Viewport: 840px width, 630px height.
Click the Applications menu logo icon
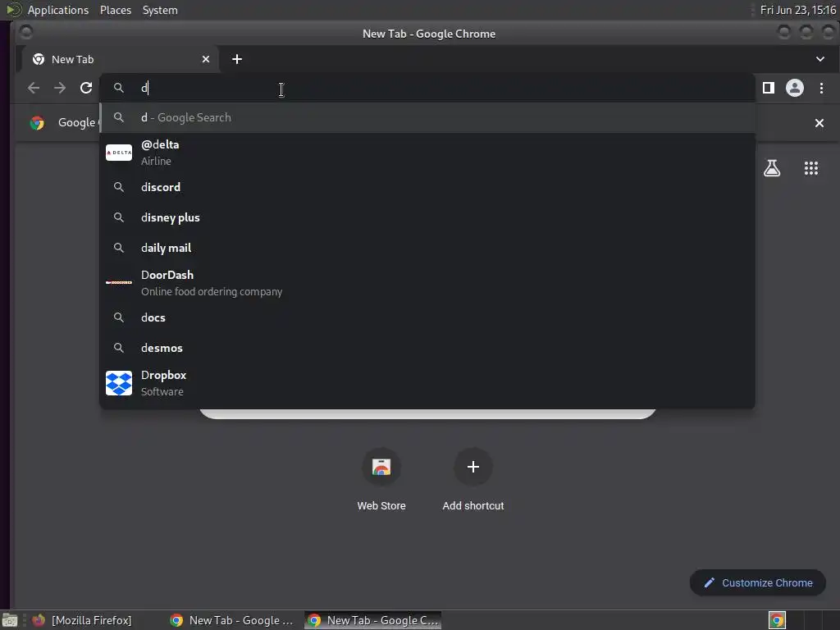pyautogui.click(x=13, y=10)
